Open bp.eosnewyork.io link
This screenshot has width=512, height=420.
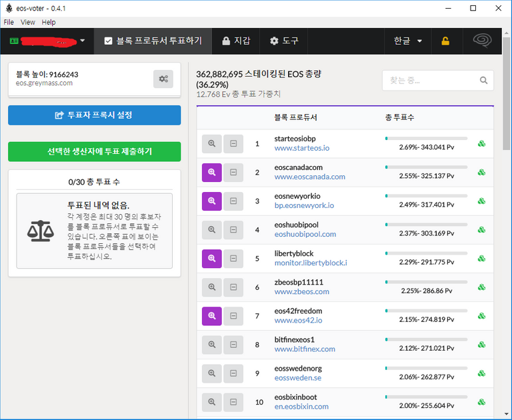(x=304, y=206)
